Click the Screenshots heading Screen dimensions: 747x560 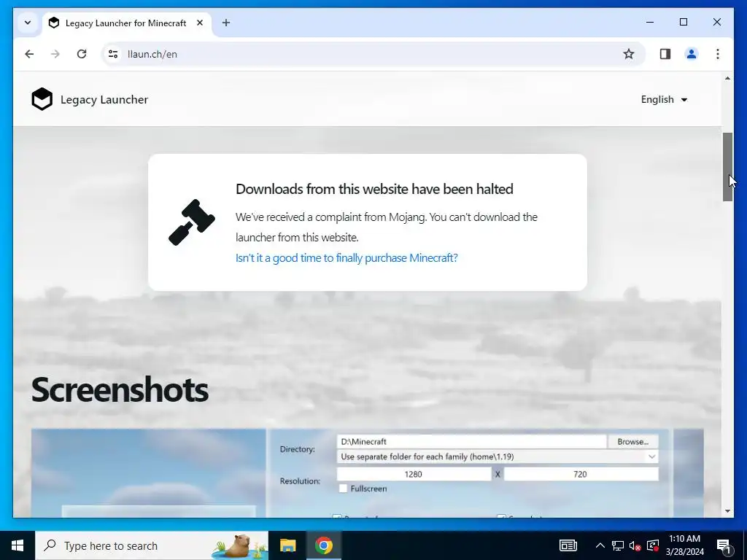click(x=120, y=389)
